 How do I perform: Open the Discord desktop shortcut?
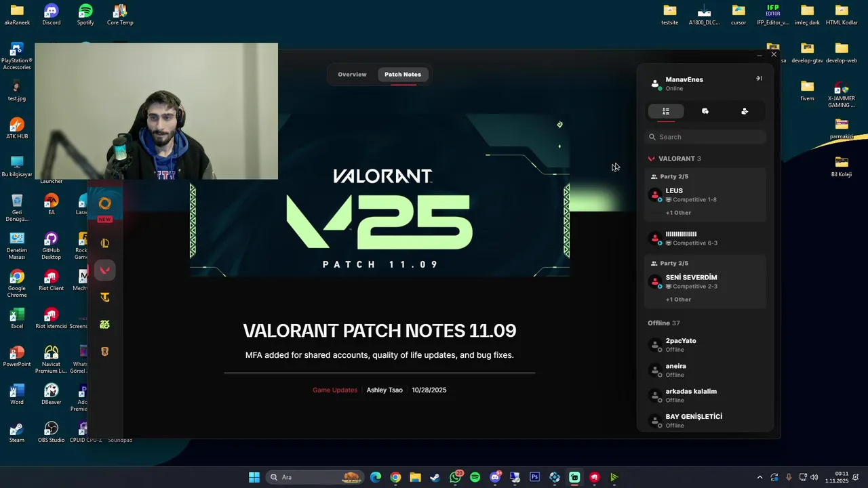point(51,14)
